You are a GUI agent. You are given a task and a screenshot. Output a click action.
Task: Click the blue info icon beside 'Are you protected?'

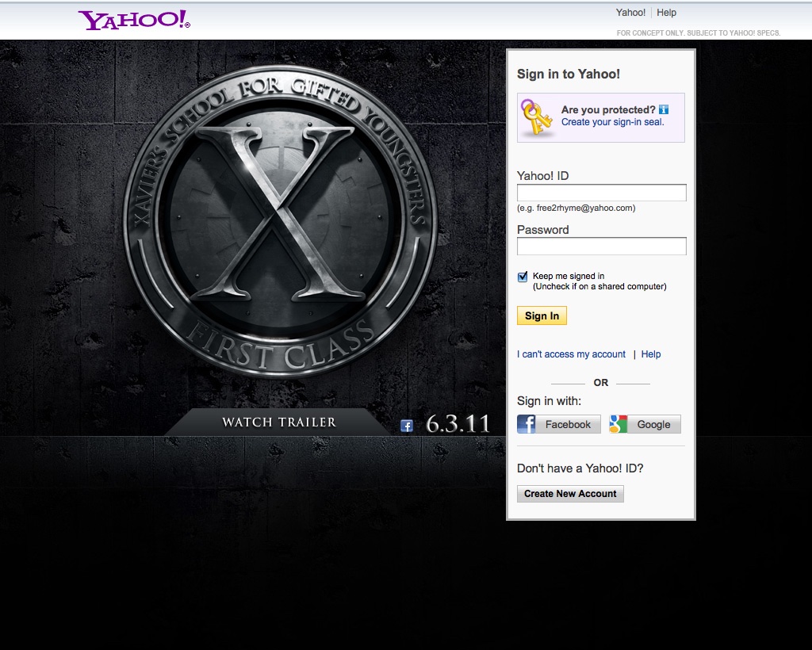coord(664,109)
